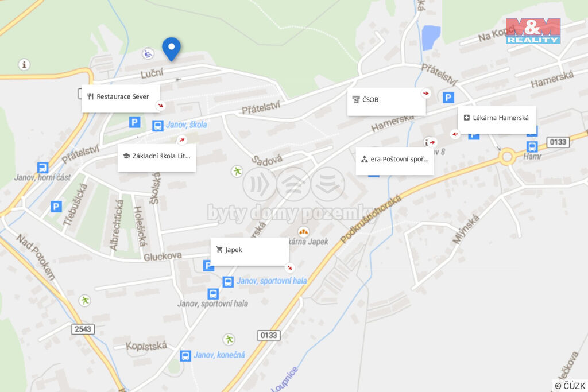Screen dimensions: 588x392
Task: Select the Janov, konečná bus stop icon
Action: click(x=185, y=355)
